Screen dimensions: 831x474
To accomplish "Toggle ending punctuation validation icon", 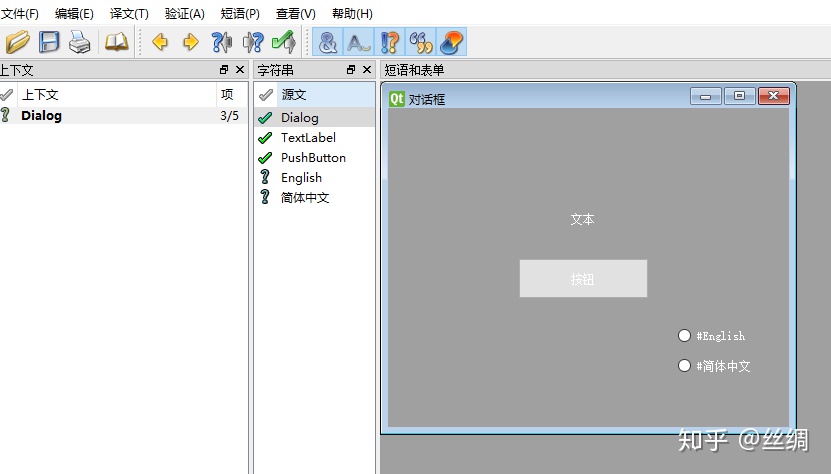I will 390,42.
